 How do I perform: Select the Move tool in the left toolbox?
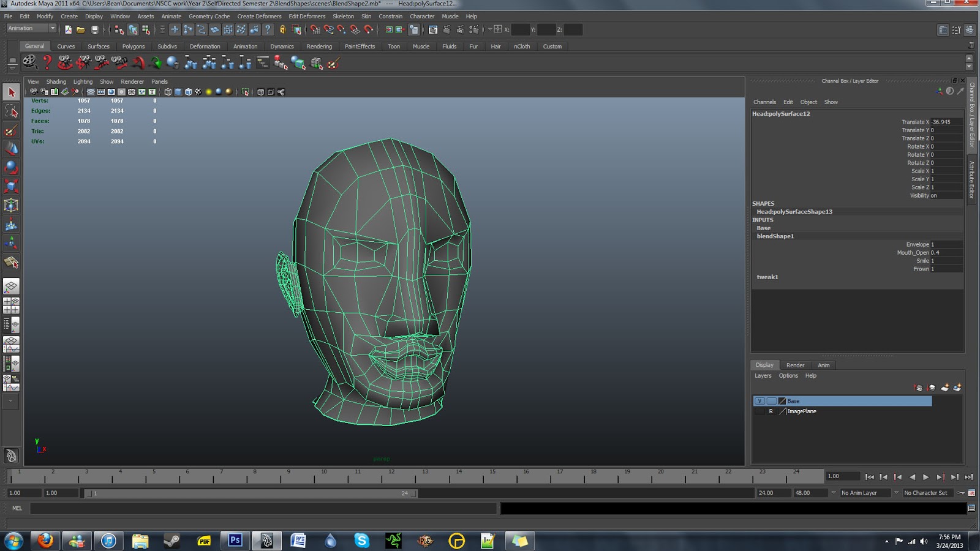coord(11,148)
